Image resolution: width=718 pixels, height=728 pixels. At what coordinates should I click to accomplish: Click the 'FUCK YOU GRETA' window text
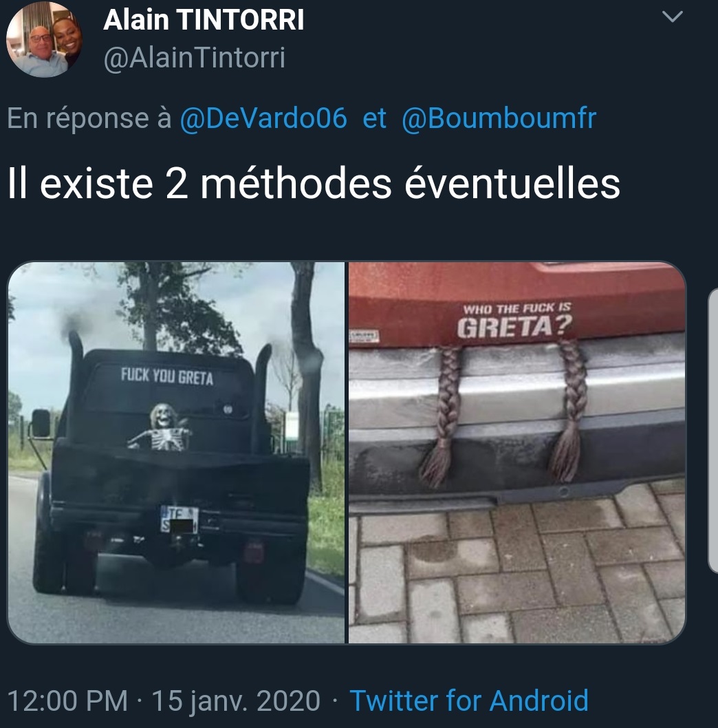(167, 376)
